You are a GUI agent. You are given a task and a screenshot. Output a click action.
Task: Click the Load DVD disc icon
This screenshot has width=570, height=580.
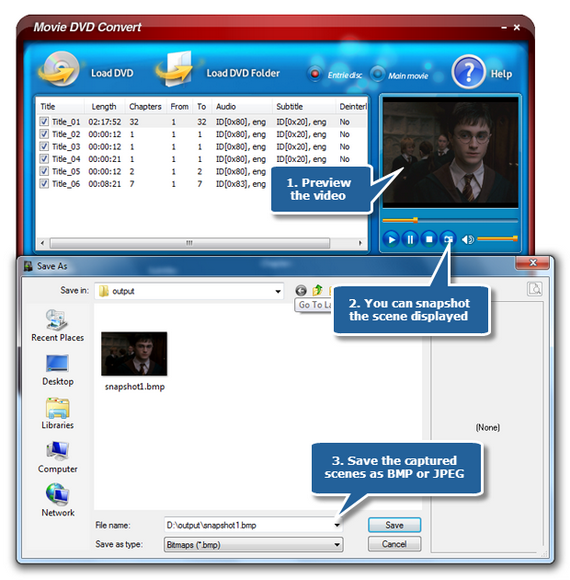[59, 69]
